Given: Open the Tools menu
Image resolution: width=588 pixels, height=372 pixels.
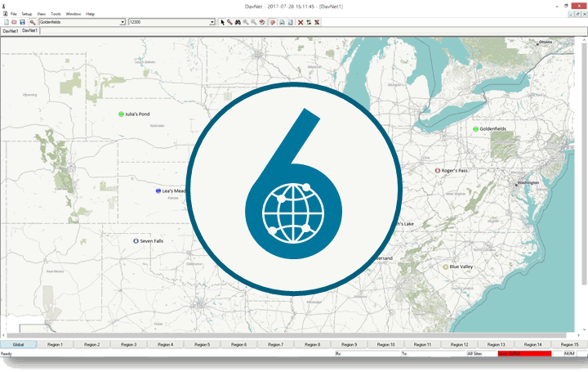Looking at the screenshot, I should [56, 14].
